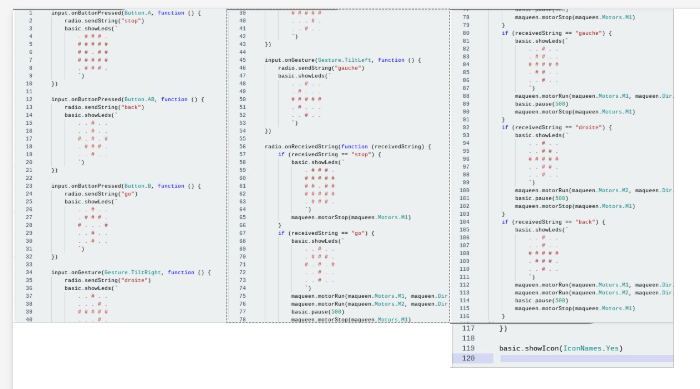700x389 pixels.
Task: Click the basic.showIcon(IconNames.Yes) code line
Action: [x=561, y=348]
